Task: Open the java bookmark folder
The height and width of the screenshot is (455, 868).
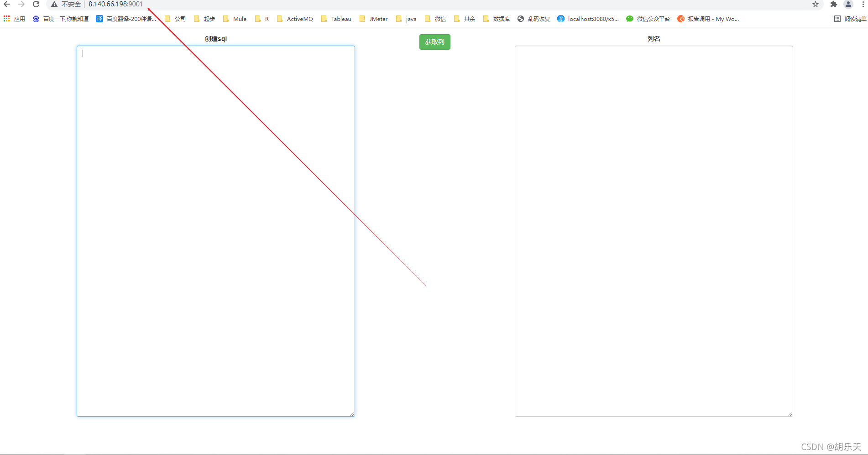Action: [x=406, y=19]
